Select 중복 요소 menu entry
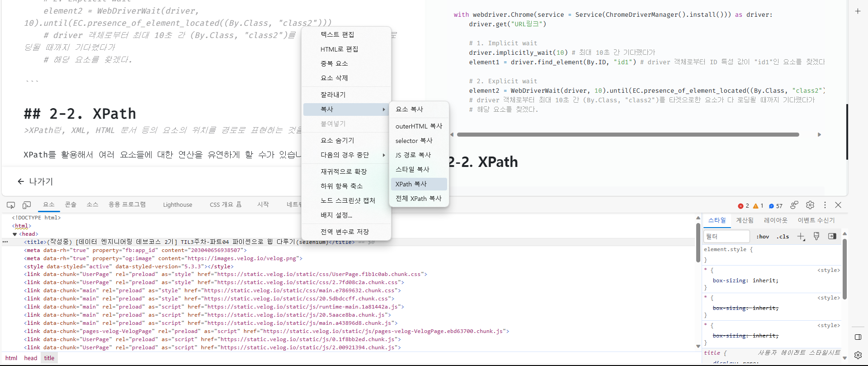This screenshot has width=868, height=366. coord(346,63)
